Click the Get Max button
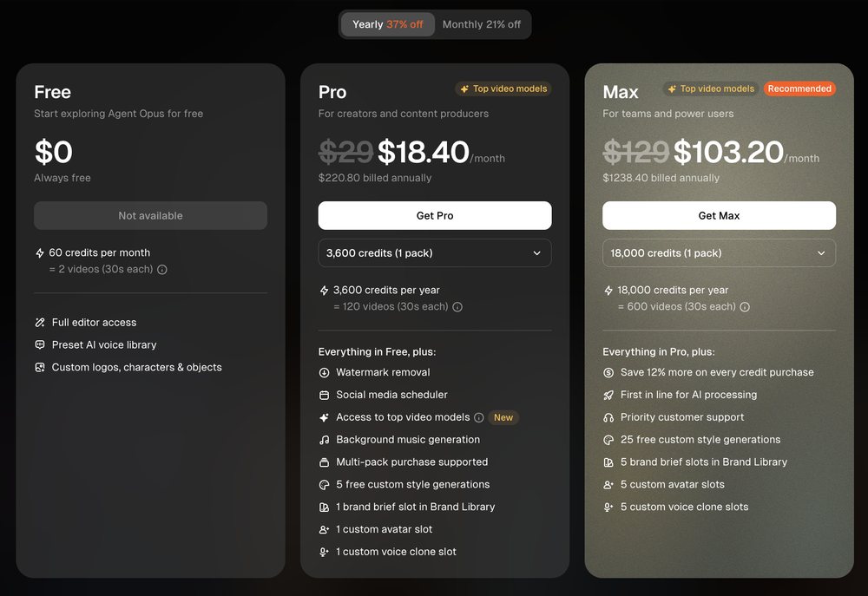The width and height of the screenshot is (868, 596). coord(719,216)
